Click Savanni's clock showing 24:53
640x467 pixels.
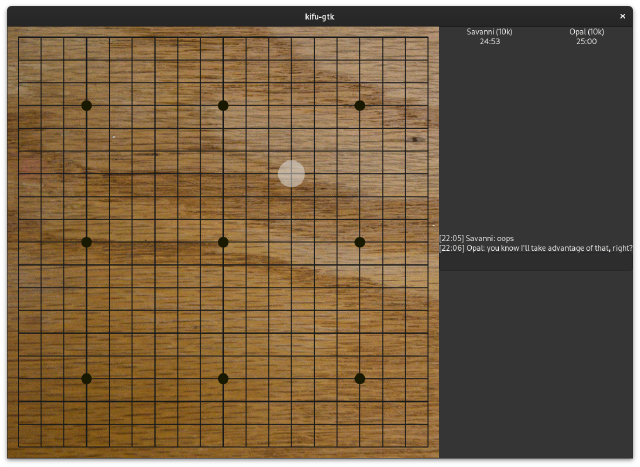(490, 41)
